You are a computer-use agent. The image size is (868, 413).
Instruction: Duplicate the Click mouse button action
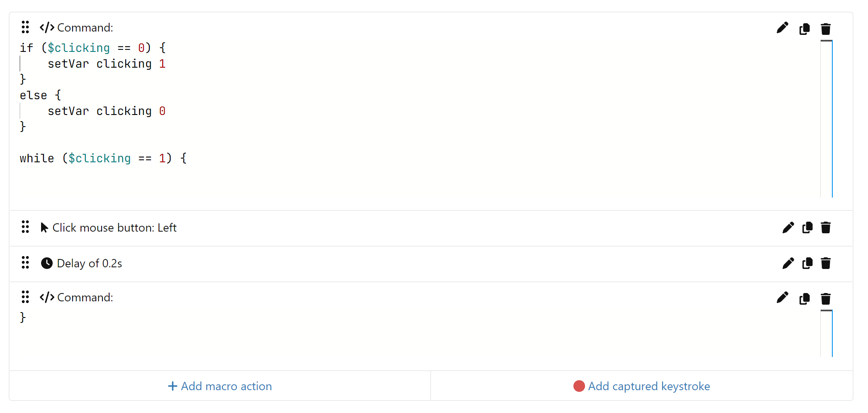pos(807,227)
